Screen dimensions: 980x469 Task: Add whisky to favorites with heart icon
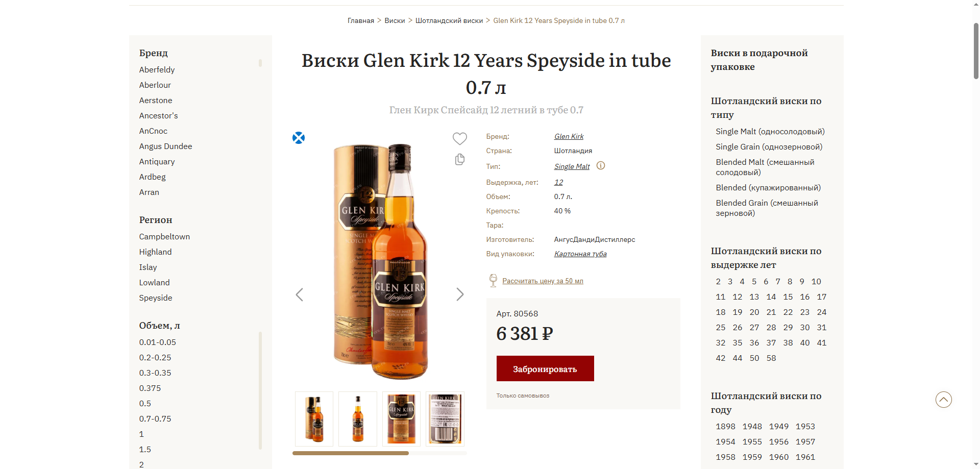(459, 138)
